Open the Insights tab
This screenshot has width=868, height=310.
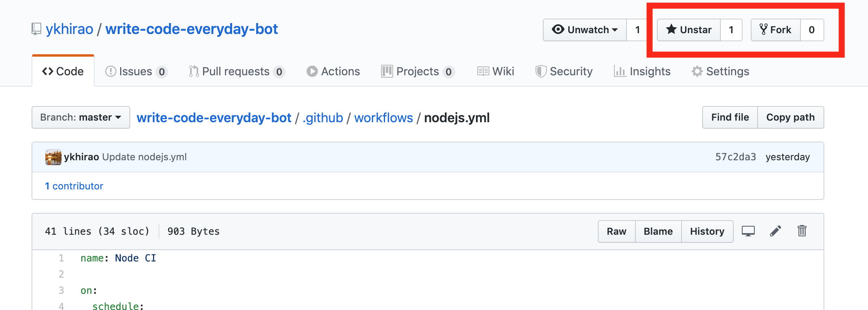coord(642,71)
